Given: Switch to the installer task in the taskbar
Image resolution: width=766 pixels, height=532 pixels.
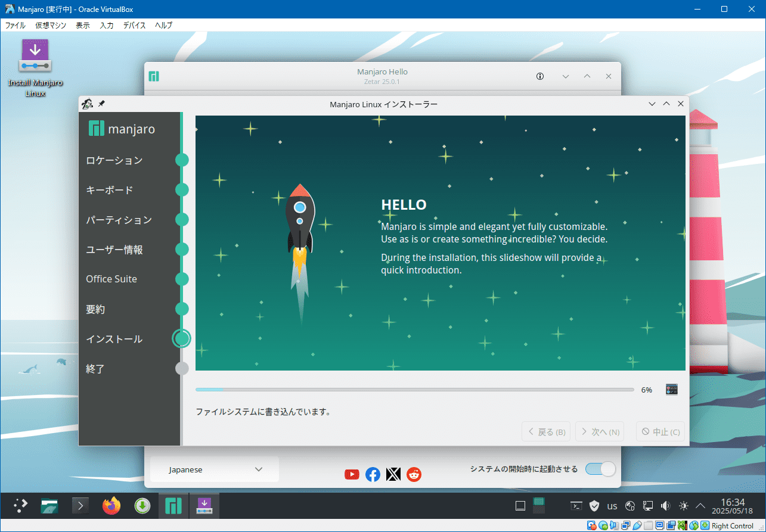Looking at the screenshot, I should coord(204,506).
